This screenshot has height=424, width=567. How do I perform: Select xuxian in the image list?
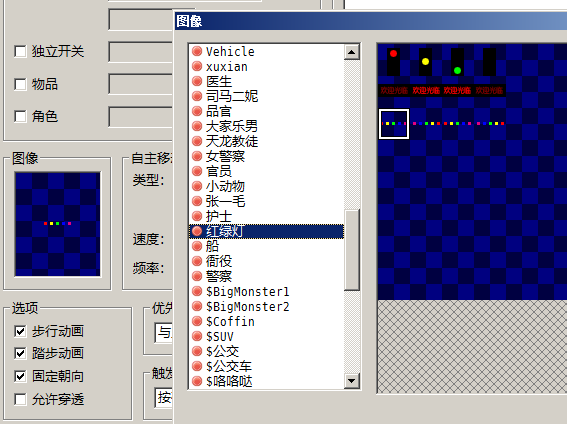(x=267, y=67)
